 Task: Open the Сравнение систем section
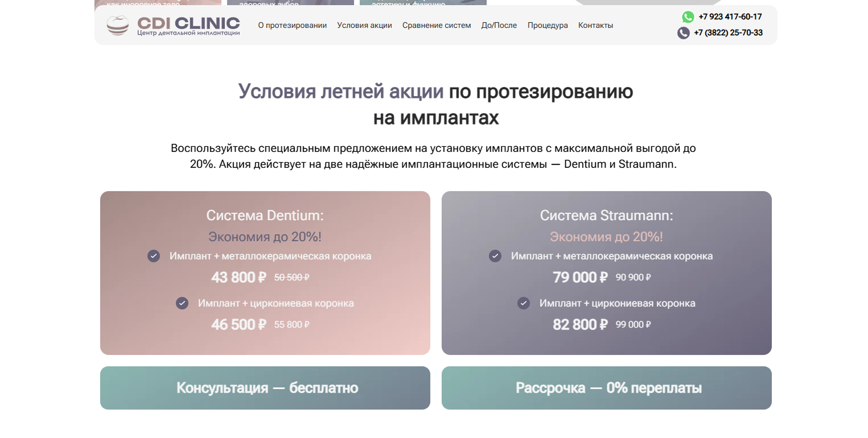pyautogui.click(x=437, y=25)
